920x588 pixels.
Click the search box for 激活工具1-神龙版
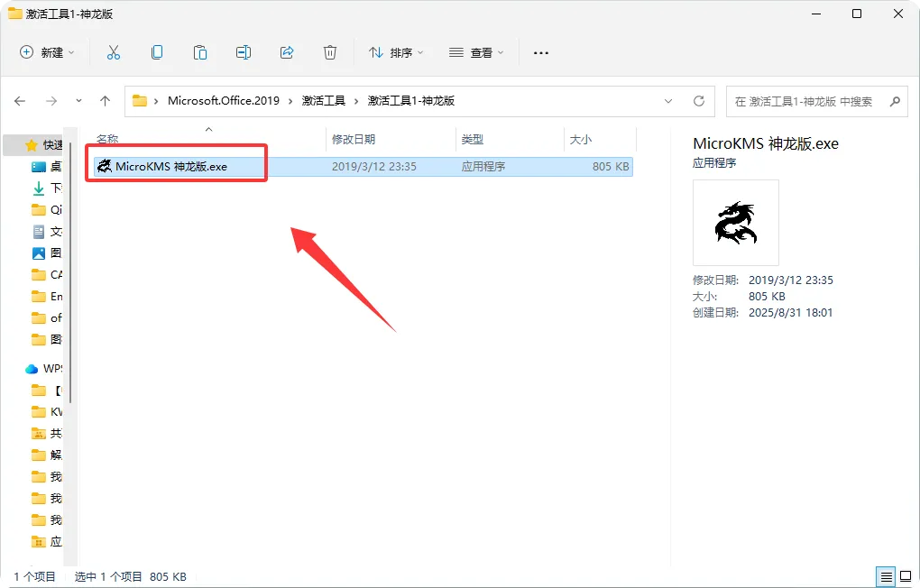[817, 102]
